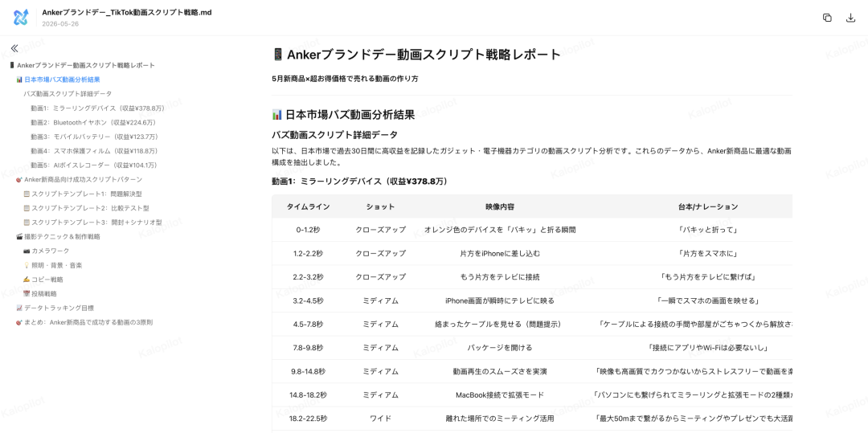Open データトラッキング目標 outline item
This screenshot has width=868, height=433.
pos(55,308)
